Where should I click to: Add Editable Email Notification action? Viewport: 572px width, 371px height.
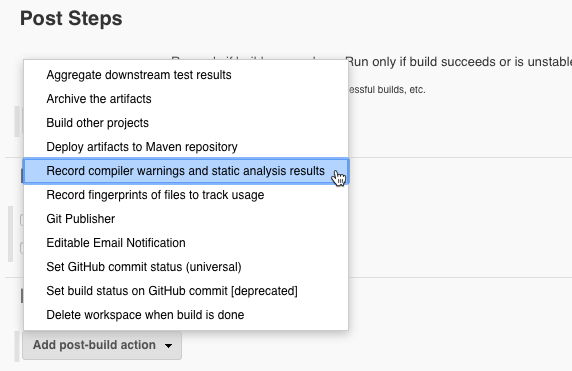coord(186,243)
